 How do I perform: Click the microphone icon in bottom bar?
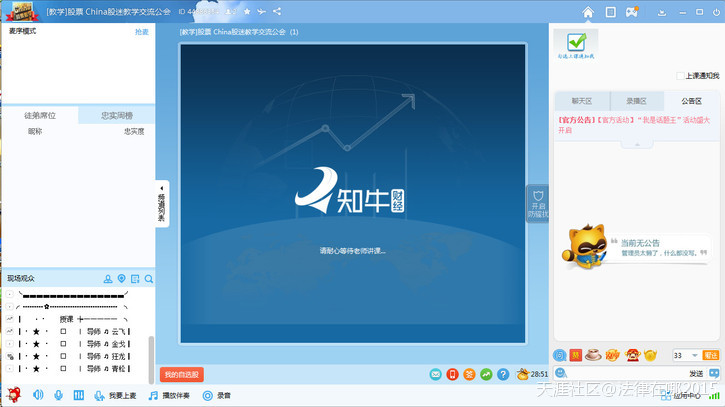(58, 395)
